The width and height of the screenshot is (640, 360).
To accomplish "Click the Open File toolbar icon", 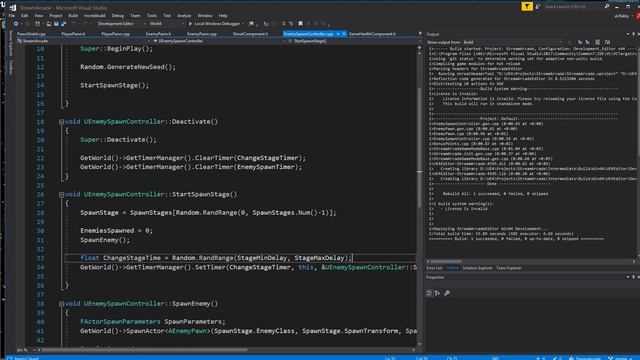I will pos(49,24).
